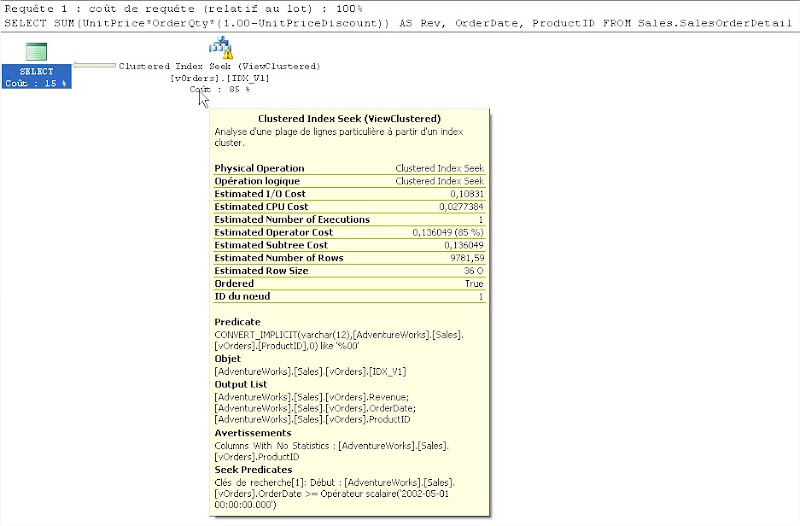Click the 'Predicate' section heading
Viewport: 800px width, 526px height.
237,321
